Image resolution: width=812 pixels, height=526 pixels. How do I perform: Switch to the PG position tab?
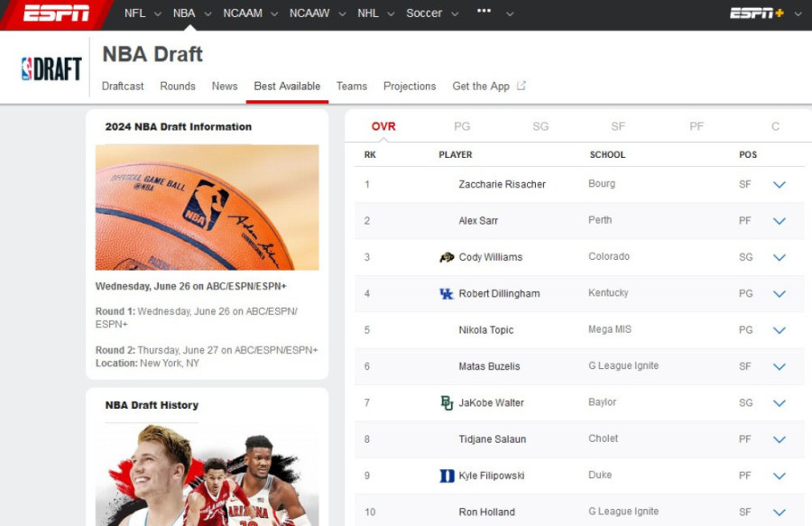tap(462, 126)
